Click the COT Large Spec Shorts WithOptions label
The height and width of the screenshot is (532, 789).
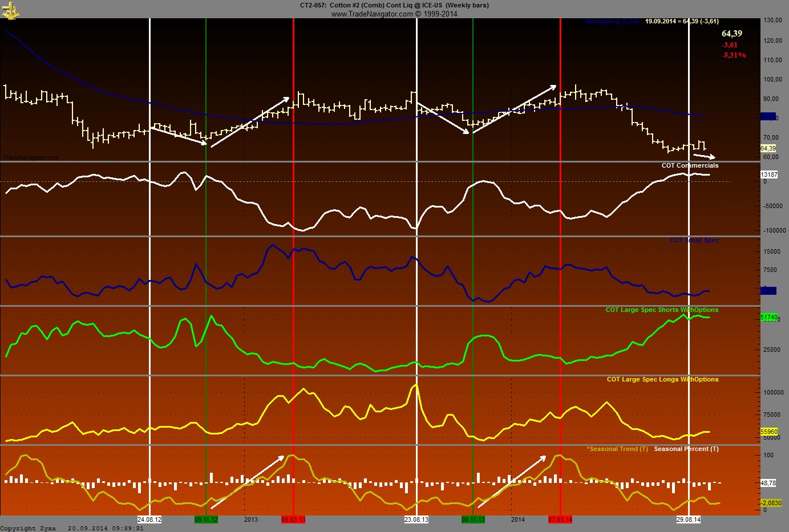662,310
